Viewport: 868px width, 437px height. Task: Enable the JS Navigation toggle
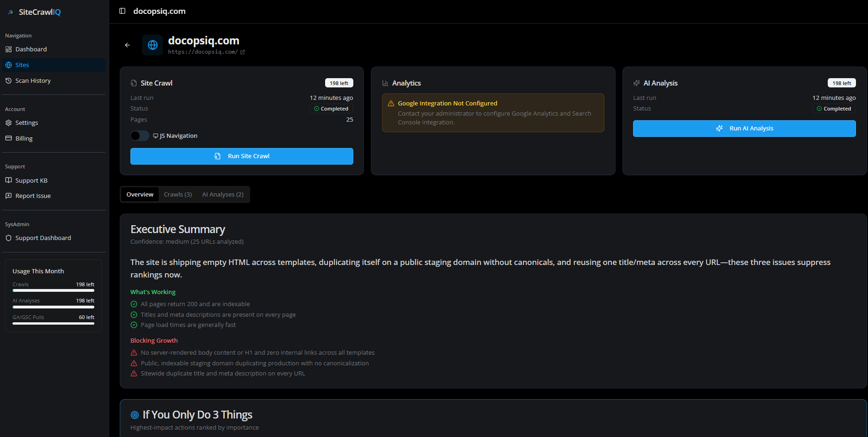139,135
